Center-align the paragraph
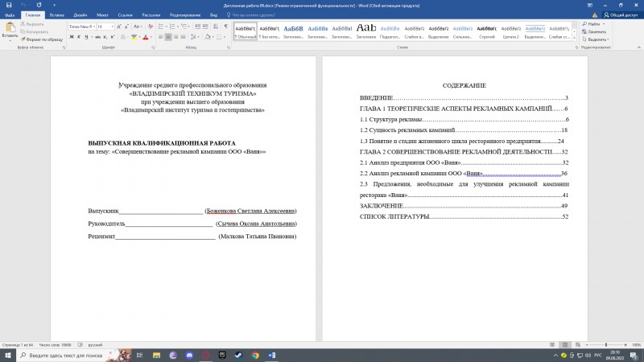This screenshot has width=644, height=362. [x=168, y=37]
